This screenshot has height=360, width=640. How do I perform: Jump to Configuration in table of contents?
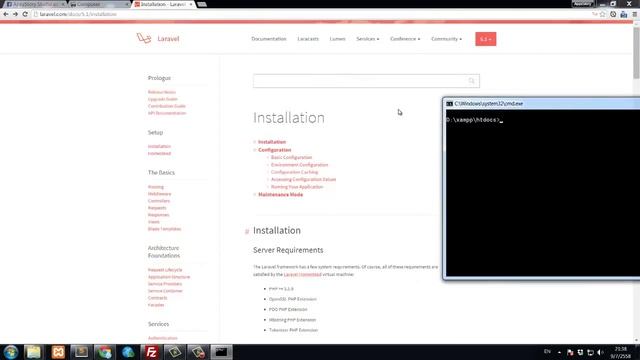pos(274,150)
